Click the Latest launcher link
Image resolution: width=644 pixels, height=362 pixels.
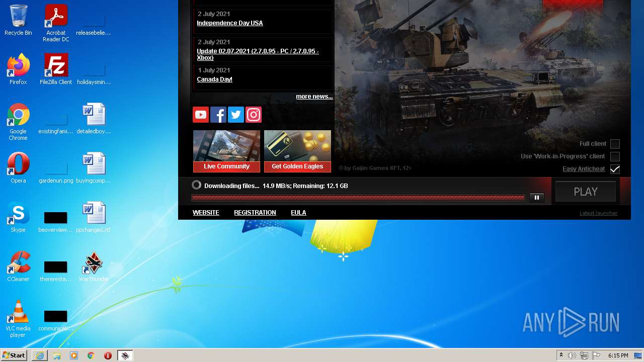pyautogui.click(x=598, y=213)
